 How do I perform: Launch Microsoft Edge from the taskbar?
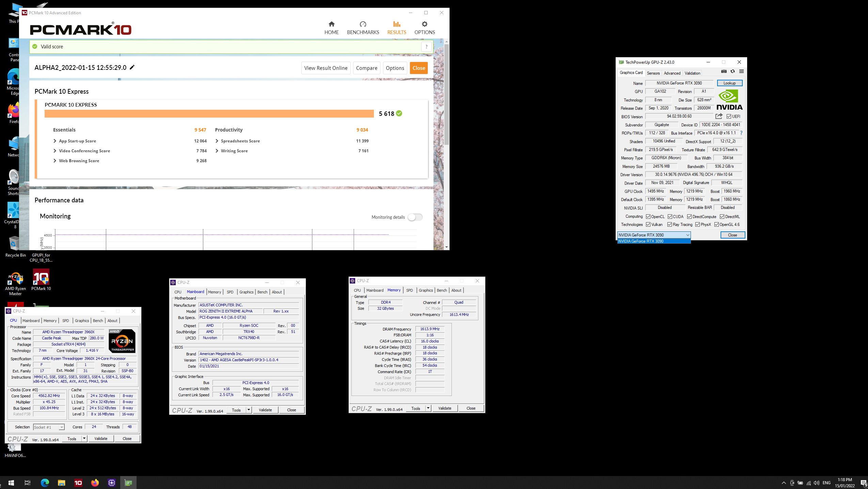[x=45, y=483]
